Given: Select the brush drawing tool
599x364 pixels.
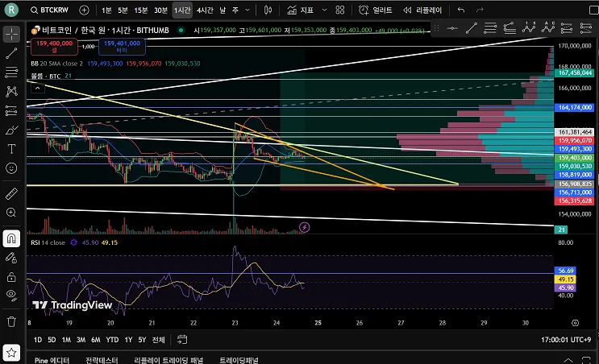Looking at the screenshot, I should 11,130.
